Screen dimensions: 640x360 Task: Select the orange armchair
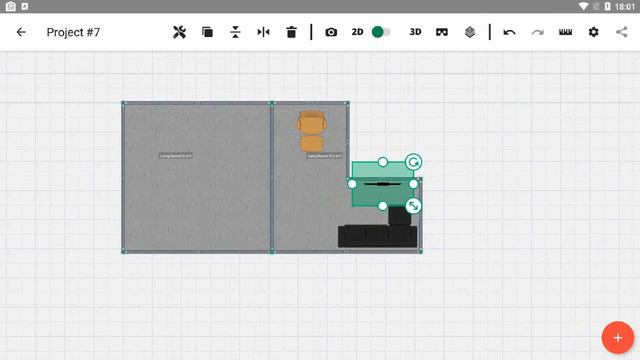tap(311, 131)
